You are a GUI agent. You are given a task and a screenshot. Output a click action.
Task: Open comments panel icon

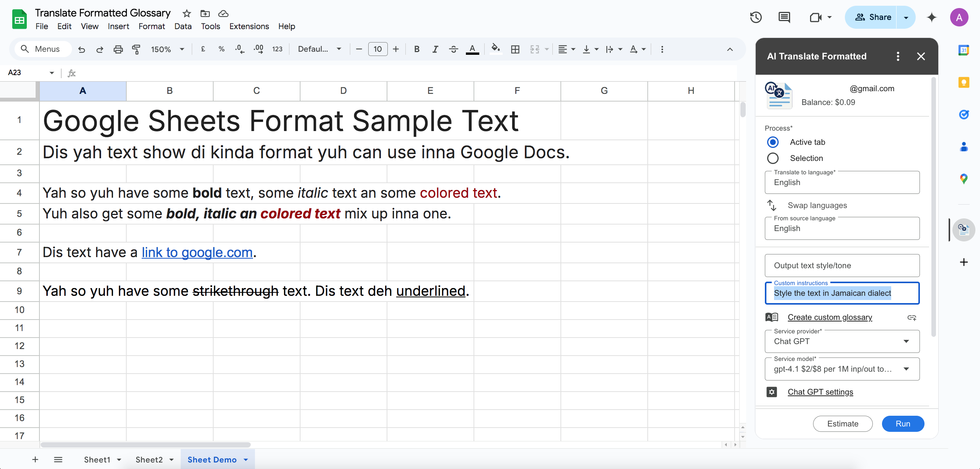pos(784,17)
